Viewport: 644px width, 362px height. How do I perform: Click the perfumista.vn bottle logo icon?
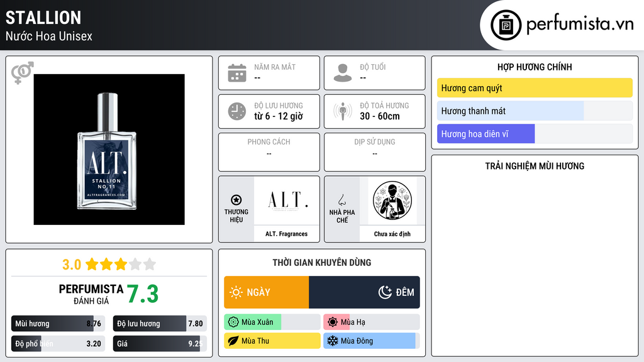click(x=506, y=25)
